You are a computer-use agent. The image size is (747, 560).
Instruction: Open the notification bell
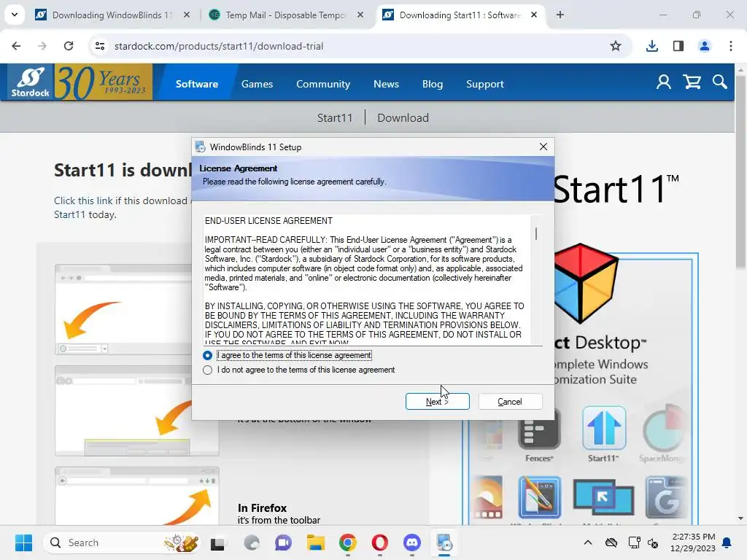[727, 542]
